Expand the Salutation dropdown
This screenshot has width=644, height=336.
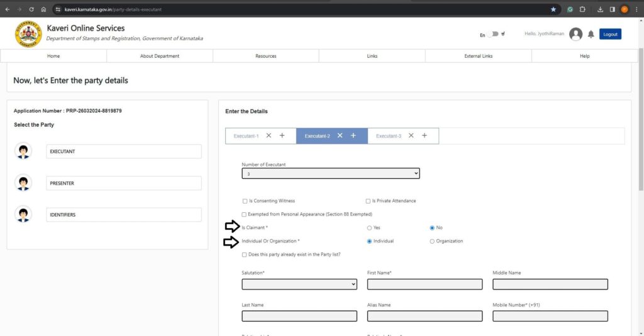pos(299,284)
